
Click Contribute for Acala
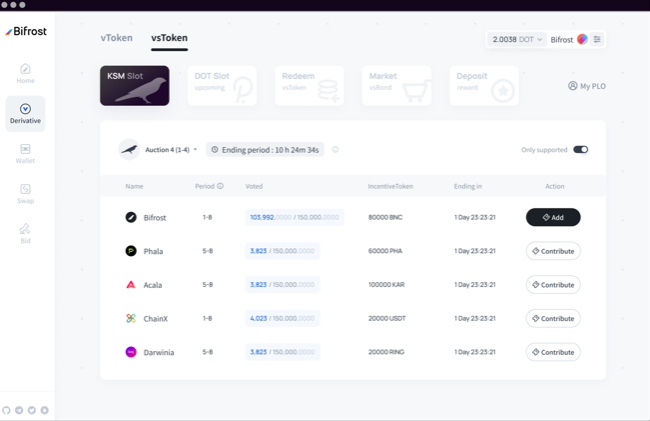[x=553, y=285]
